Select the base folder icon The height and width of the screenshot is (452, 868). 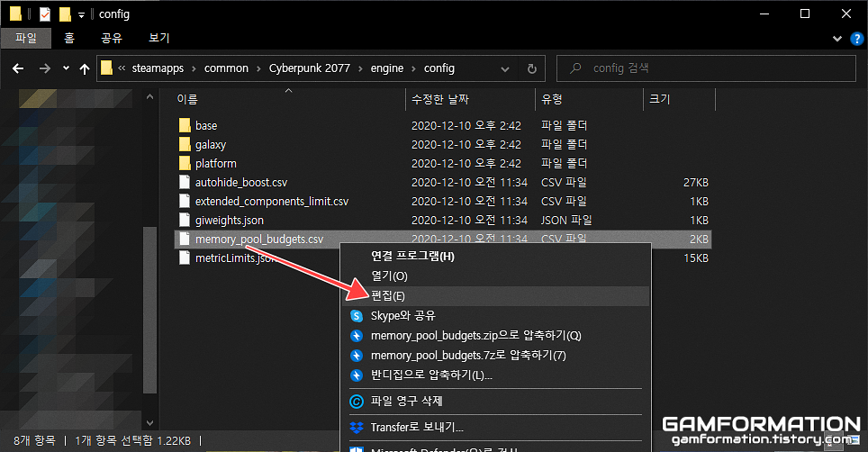pyautogui.click(x=185, y=125)
